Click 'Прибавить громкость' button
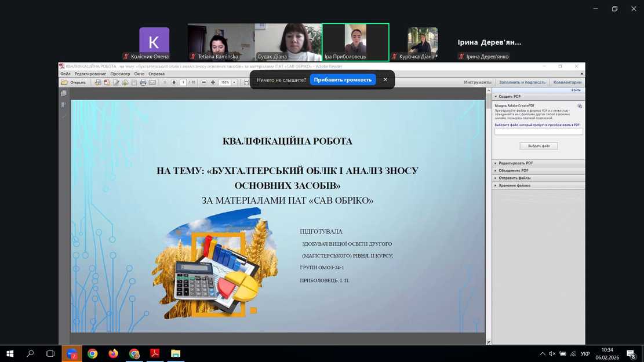The image size is (644, 362). [343, 79]
